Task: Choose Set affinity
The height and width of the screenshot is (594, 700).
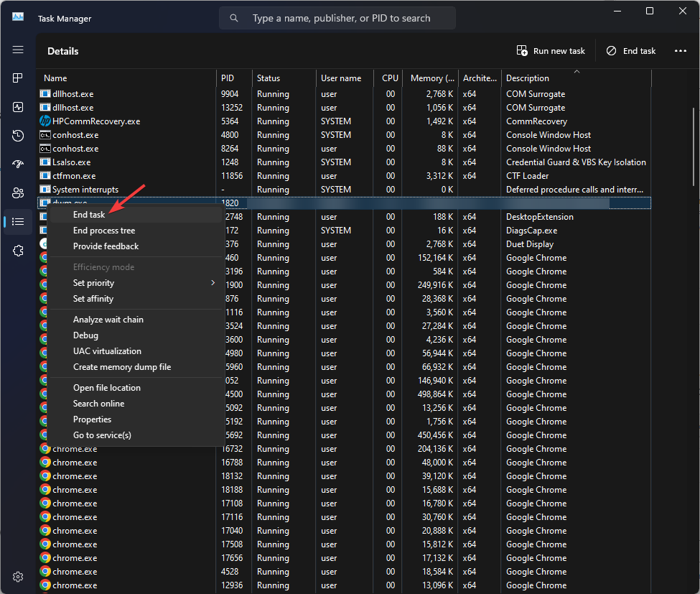Action: coord(135,298)
